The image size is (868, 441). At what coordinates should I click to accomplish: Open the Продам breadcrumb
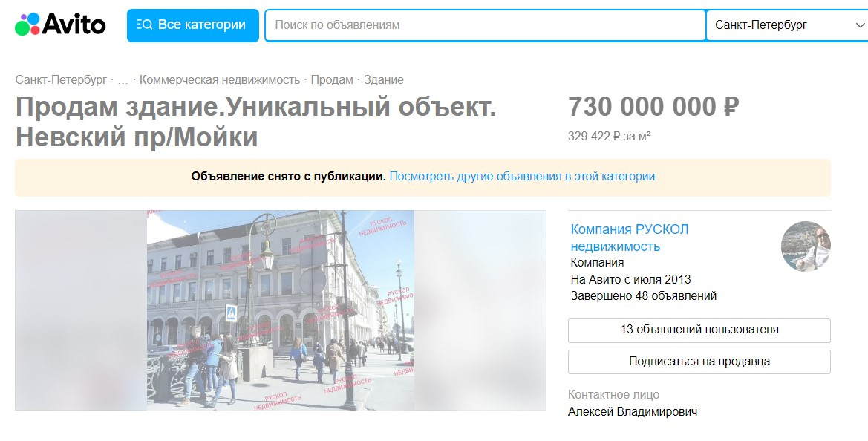pos(332,79)
